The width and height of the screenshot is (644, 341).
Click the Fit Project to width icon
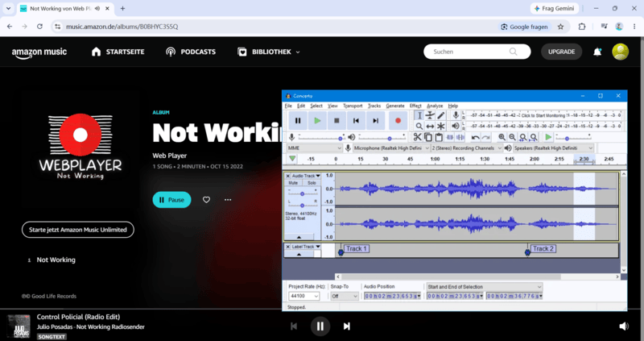534,137
